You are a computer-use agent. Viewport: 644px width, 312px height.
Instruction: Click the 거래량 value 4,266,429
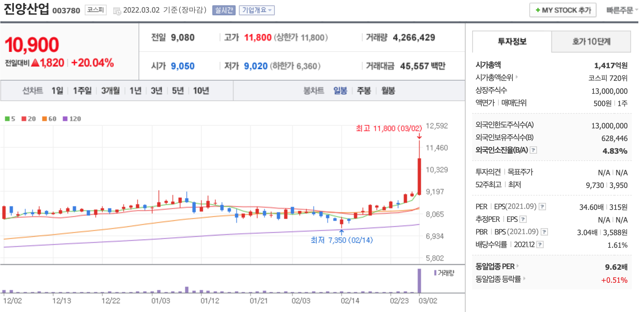click(414, 38)
